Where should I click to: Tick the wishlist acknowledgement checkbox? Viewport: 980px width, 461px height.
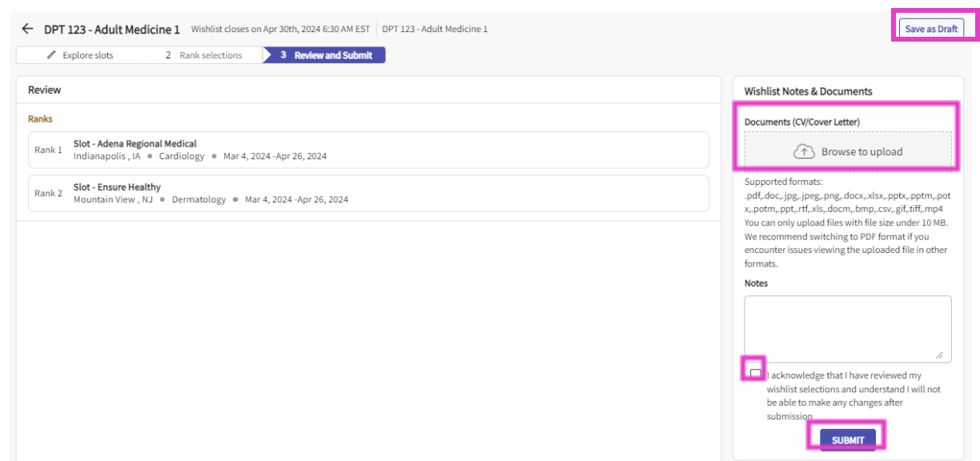(x=755, y=374)
